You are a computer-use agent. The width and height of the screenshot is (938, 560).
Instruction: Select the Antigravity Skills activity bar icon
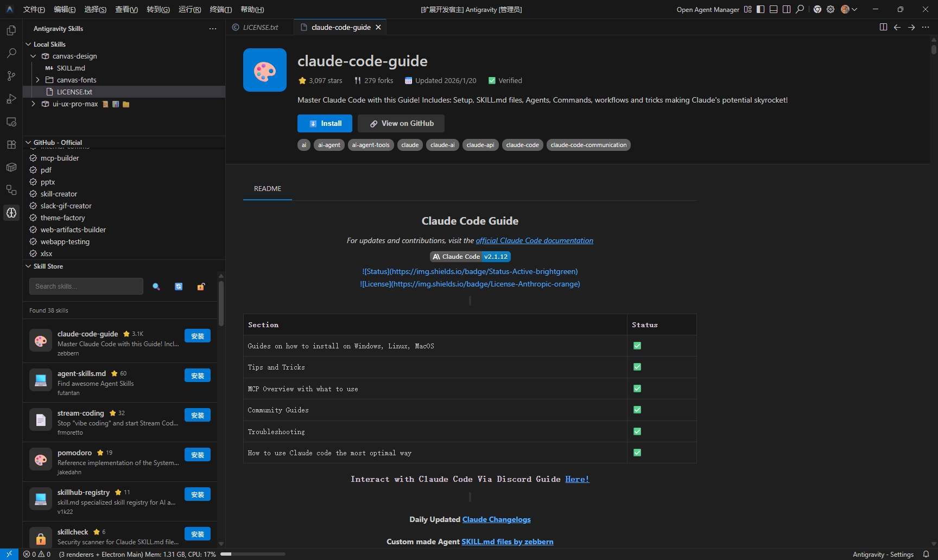tap(11, 213)
